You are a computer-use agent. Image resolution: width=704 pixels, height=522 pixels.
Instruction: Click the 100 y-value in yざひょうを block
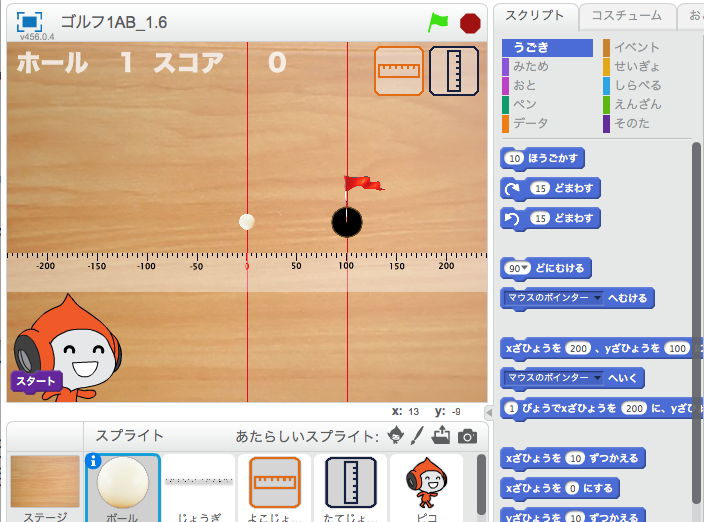tap(677, 348)
